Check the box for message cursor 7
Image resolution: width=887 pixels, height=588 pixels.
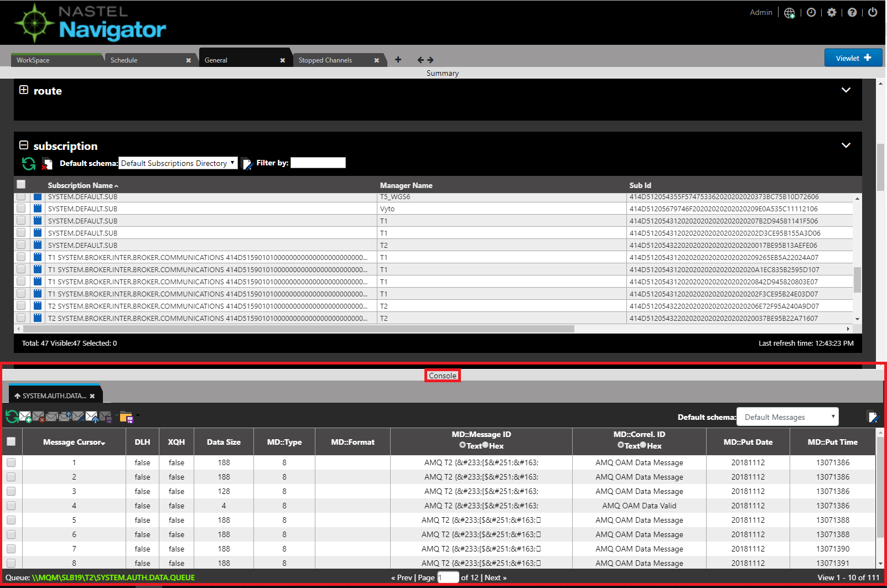[x=11, y=549]
